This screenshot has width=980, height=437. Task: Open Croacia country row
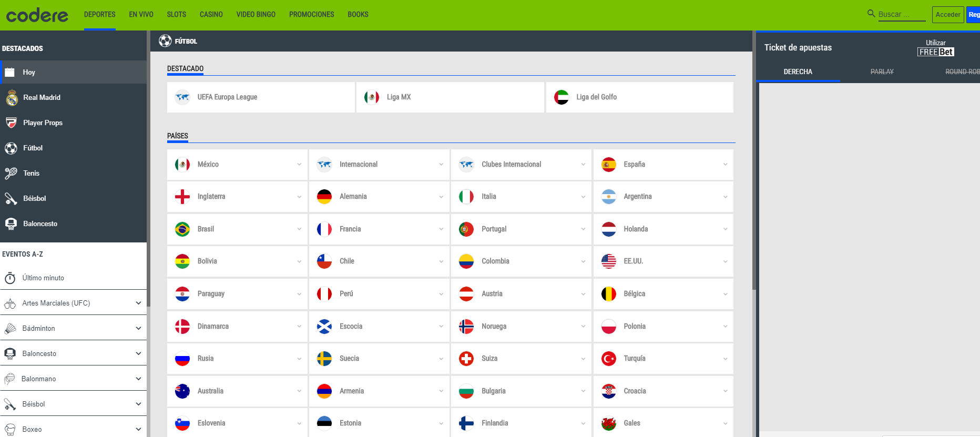point(663,391)
